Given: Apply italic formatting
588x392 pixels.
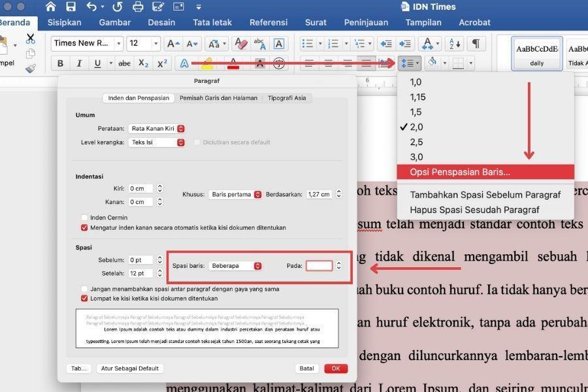Looking at the screenshot, I should coord(79,63).
